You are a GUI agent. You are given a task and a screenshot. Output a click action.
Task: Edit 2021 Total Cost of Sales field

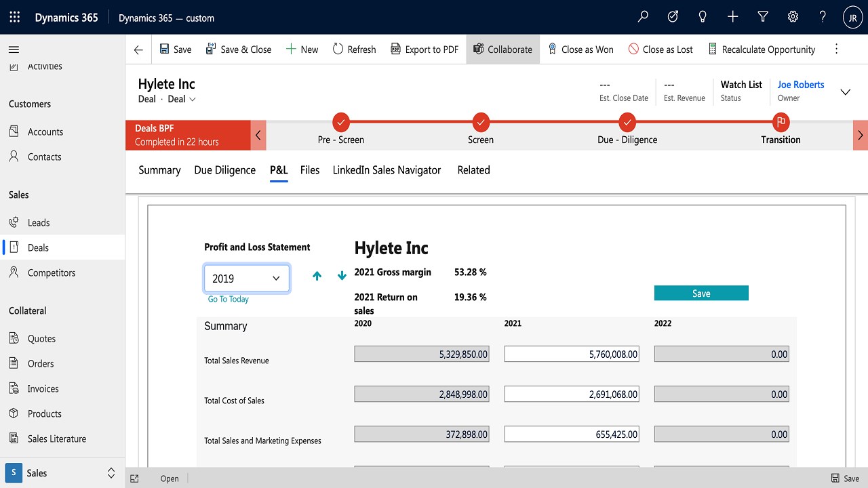pos(572,394)
